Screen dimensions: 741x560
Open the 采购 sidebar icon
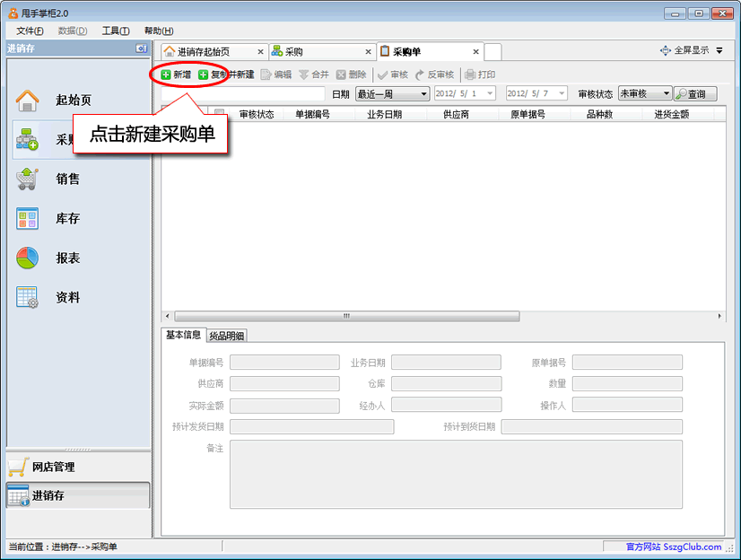click(28, 139)
